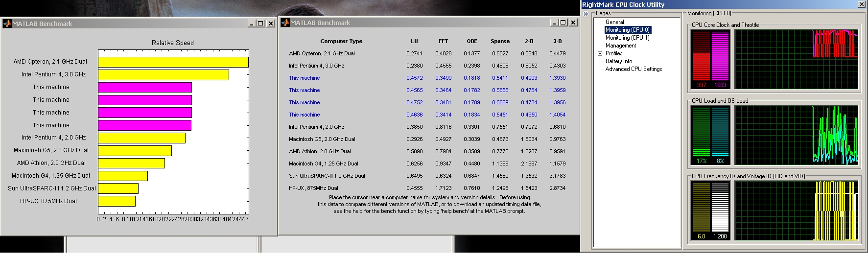Click the Intel Pentium 4, 3.0 GHz bar

(164, 75)
